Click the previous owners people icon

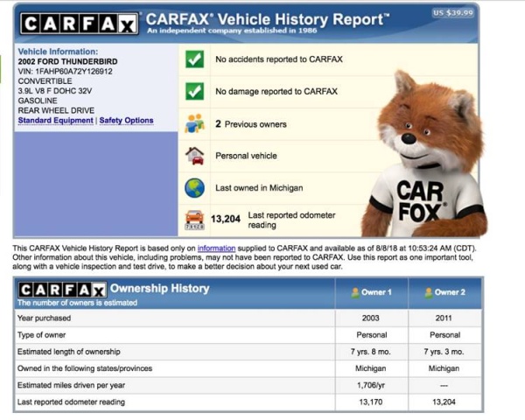pyautogui.click(x=194, y=123)
